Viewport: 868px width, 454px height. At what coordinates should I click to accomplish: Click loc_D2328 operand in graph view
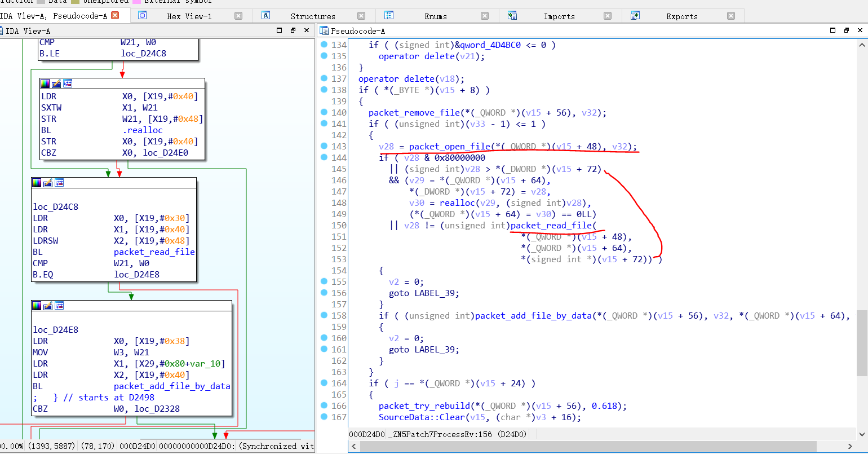click(157, 408)
